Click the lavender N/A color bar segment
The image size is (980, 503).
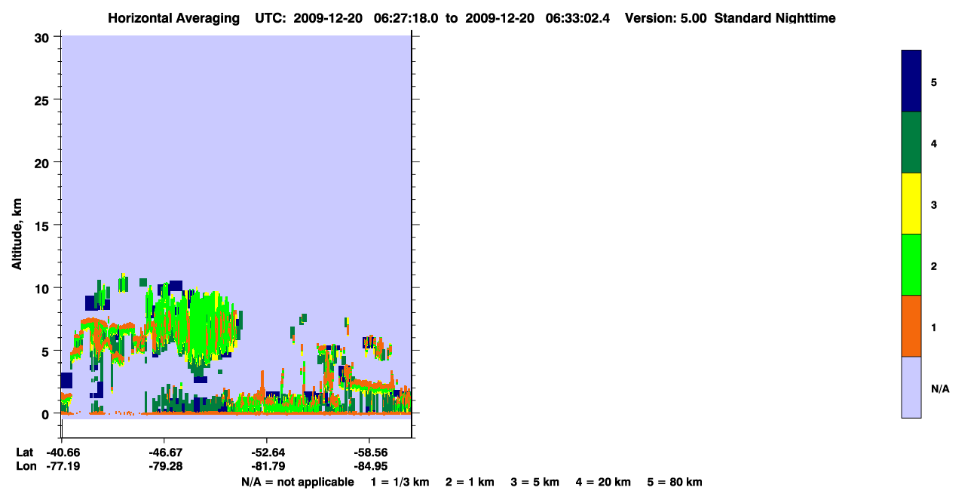pos(911,387)
